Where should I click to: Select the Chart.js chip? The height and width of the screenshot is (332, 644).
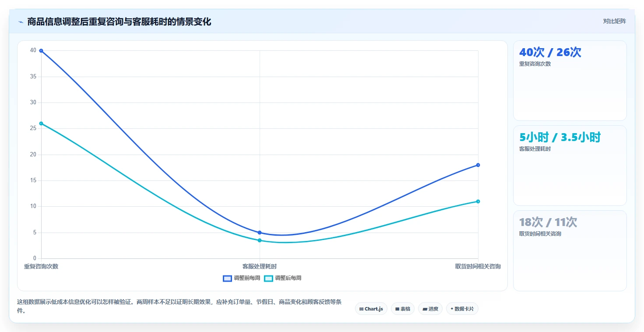[x=371, y=309]
